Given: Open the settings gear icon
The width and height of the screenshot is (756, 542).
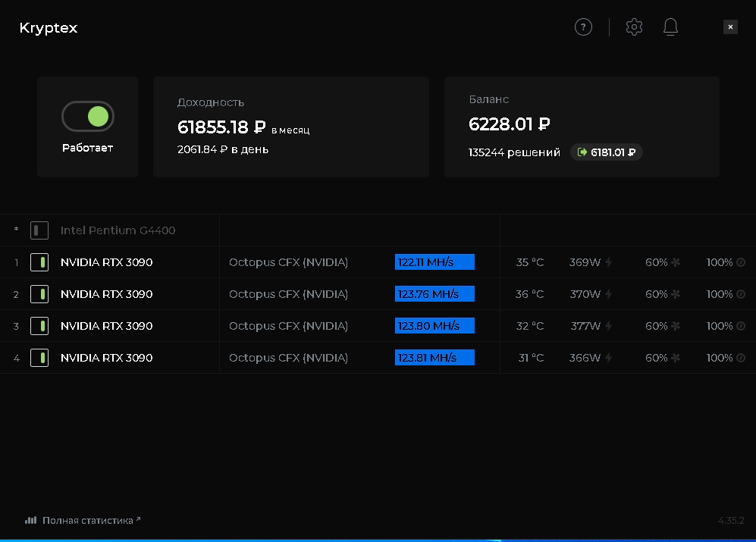Looking at the screenshot, I should 634,27.
